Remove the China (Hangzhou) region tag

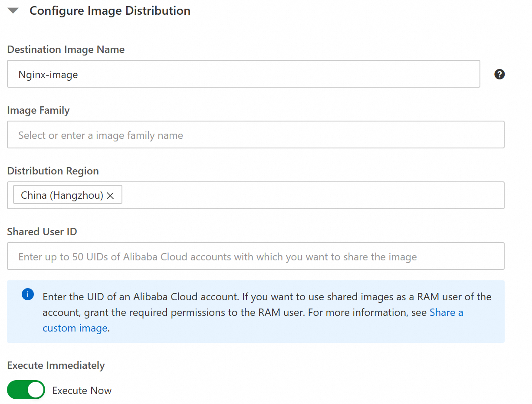click(111, 196)
